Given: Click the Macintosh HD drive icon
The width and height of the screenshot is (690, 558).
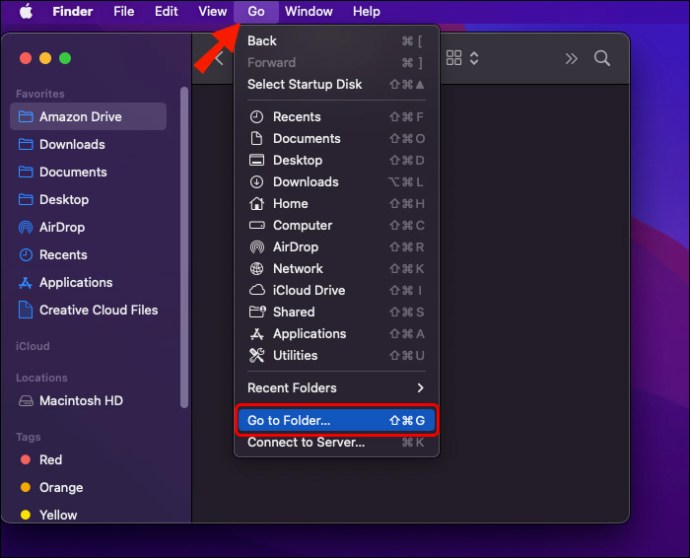Looking at the screenshot, I should pos(26,400).
